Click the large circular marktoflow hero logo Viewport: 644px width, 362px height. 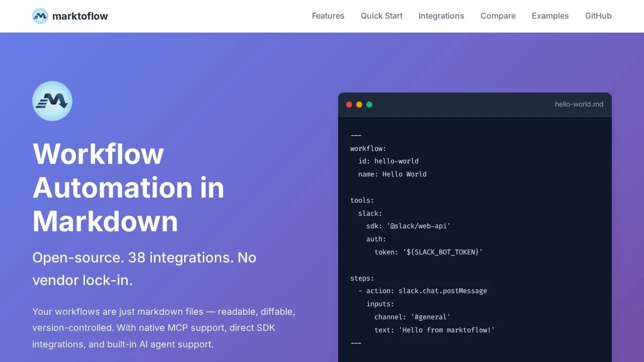[52, 101]
